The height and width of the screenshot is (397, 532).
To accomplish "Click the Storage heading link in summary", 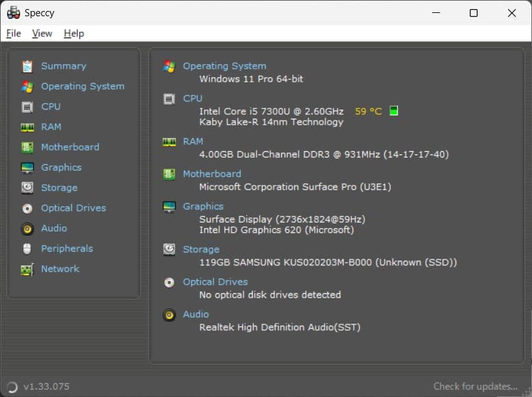I will click(201, 249).
